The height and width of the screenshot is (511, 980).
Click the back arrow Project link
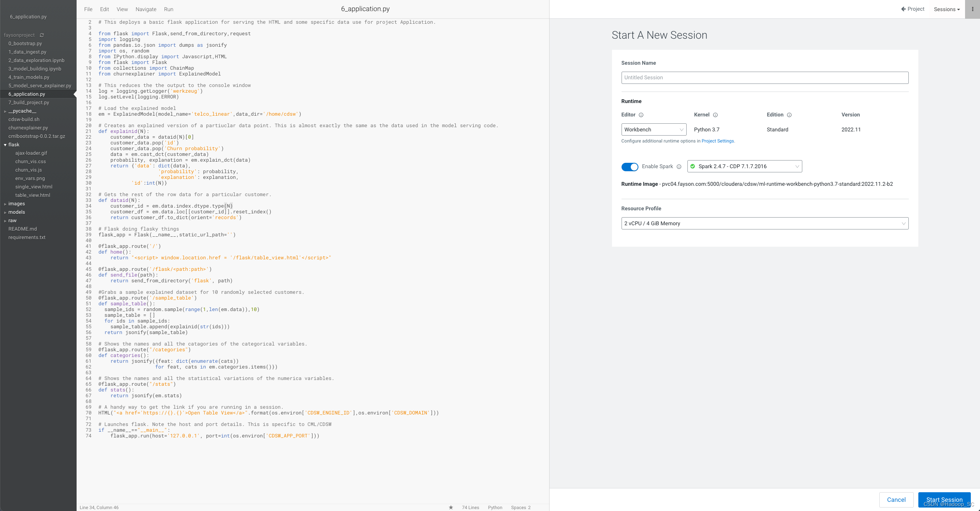coord(913,9)
